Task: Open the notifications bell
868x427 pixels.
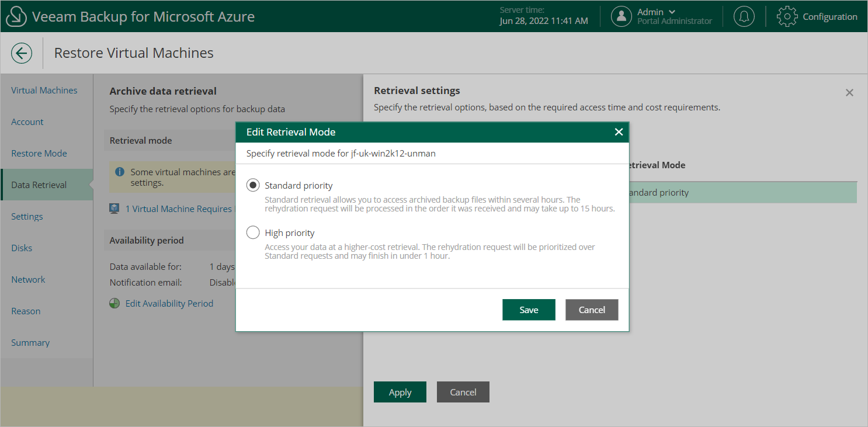Action: 744,16
